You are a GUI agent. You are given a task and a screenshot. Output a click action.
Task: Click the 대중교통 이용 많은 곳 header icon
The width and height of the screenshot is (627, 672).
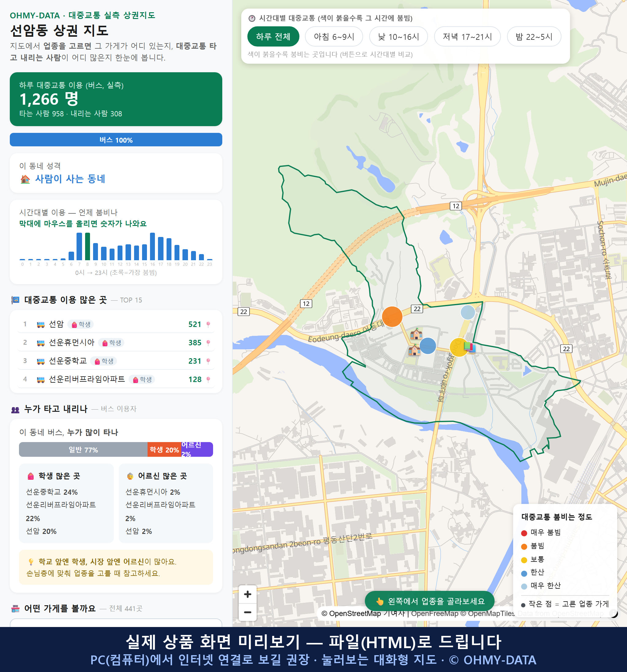15,300
